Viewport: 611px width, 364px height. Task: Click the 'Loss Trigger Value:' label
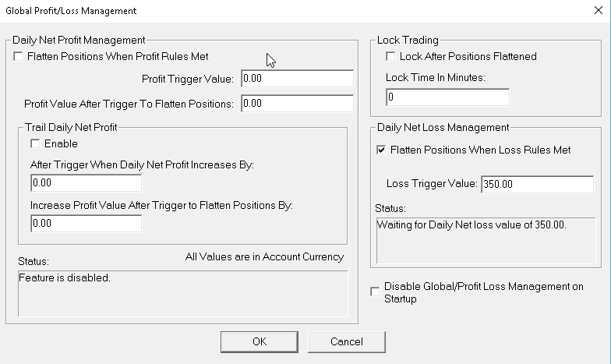tap(432, 184)
